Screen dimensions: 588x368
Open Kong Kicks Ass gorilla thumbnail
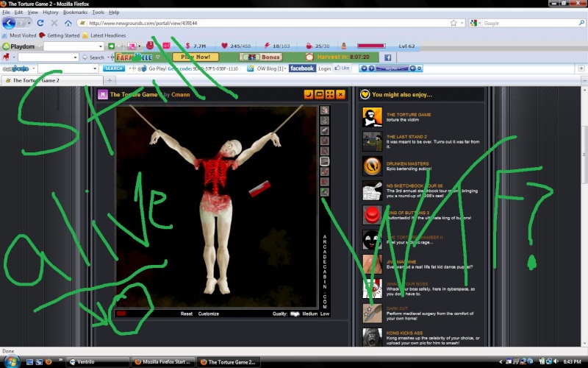pos(373,337)
